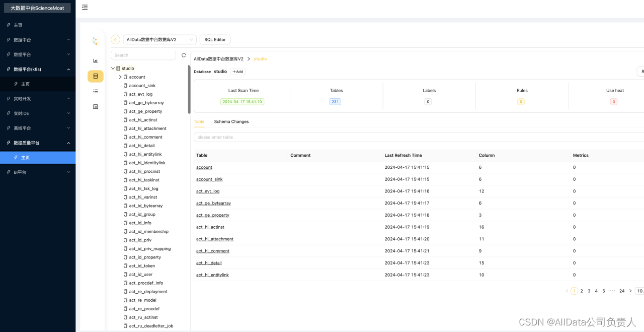The image size is (644, 332).
Task: Select act_procdef_info in the tree
Action: tap(146, 283)
